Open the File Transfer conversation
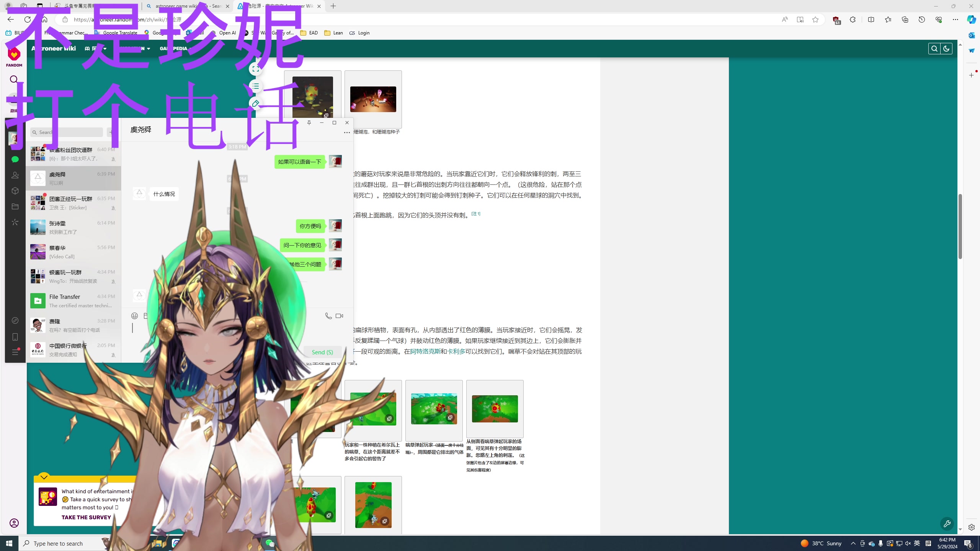The image size is (980, 551). [73, 301]
